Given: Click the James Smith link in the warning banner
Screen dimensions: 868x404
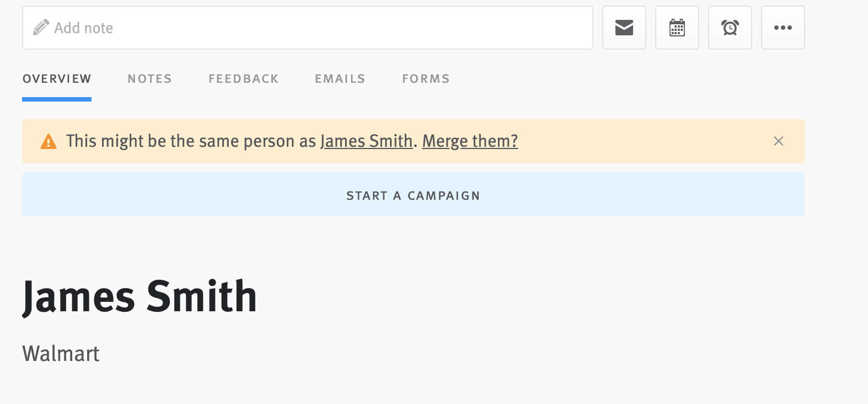Looking at the screenshot, I should pyautogui.click(x=367, y=141).
